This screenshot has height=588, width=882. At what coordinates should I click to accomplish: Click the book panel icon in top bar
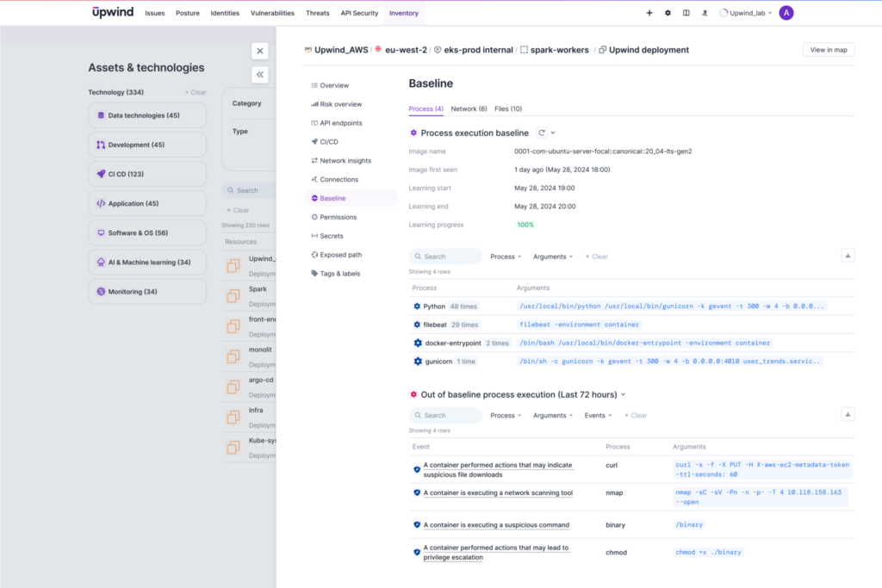(686, 13)
